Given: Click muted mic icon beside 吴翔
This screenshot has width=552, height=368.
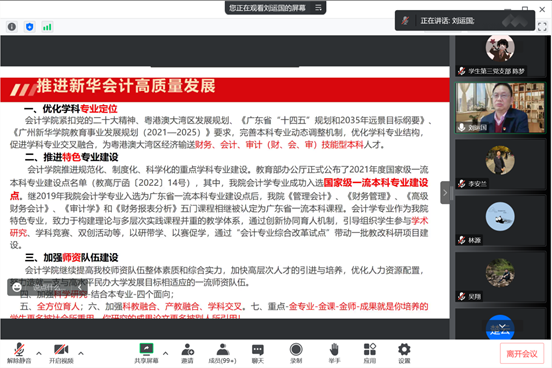Looking at the screenshot, I should click(x=462, y=297).
